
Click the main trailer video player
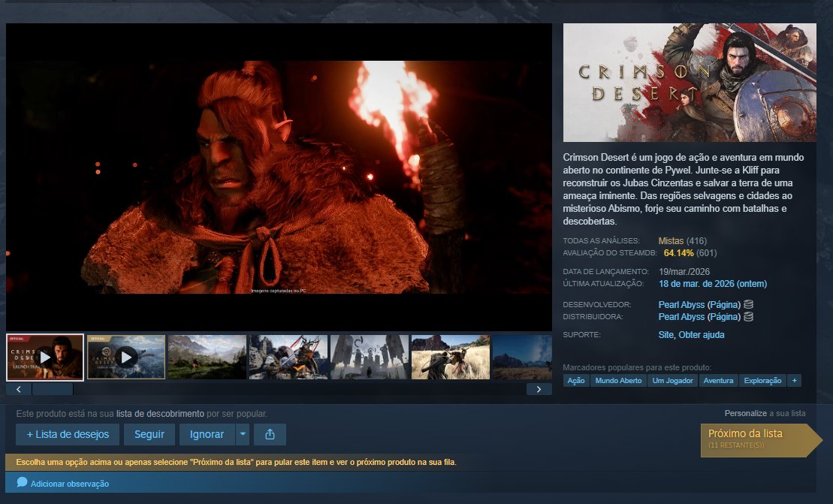pos(279,177)
